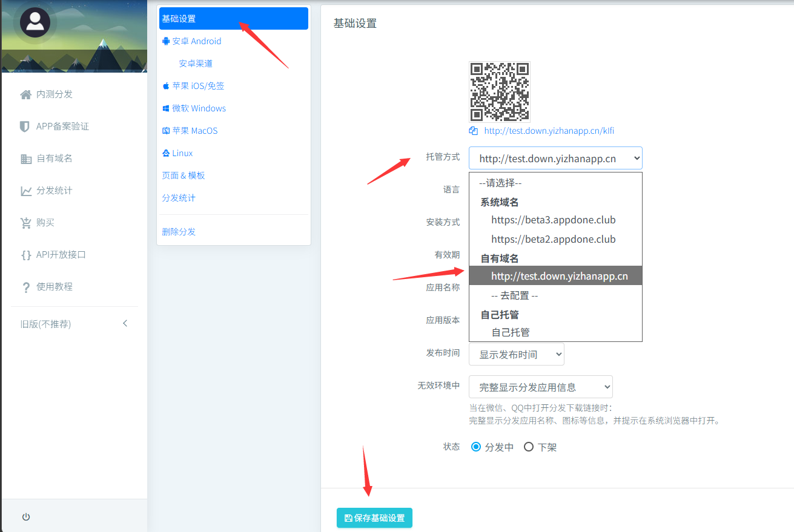Click the user avatar profile icon
The height and width of the screenshot is (532, 794).
[x=35, y=23]
